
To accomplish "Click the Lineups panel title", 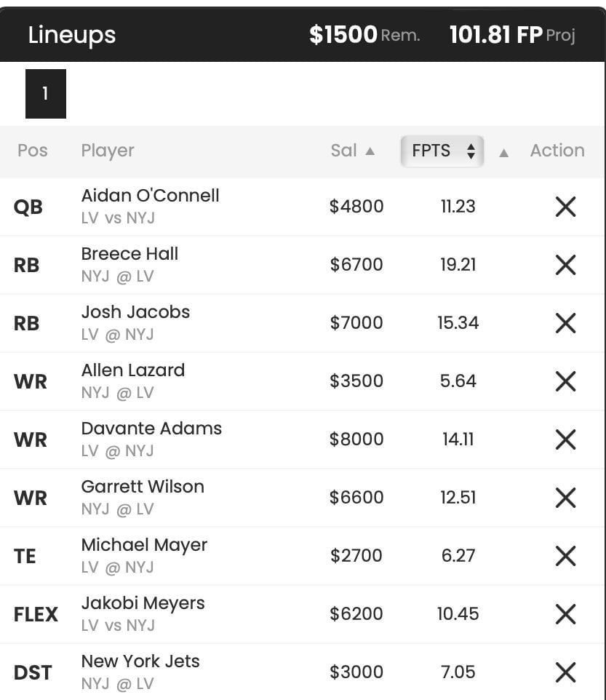I will pos(72,35).
